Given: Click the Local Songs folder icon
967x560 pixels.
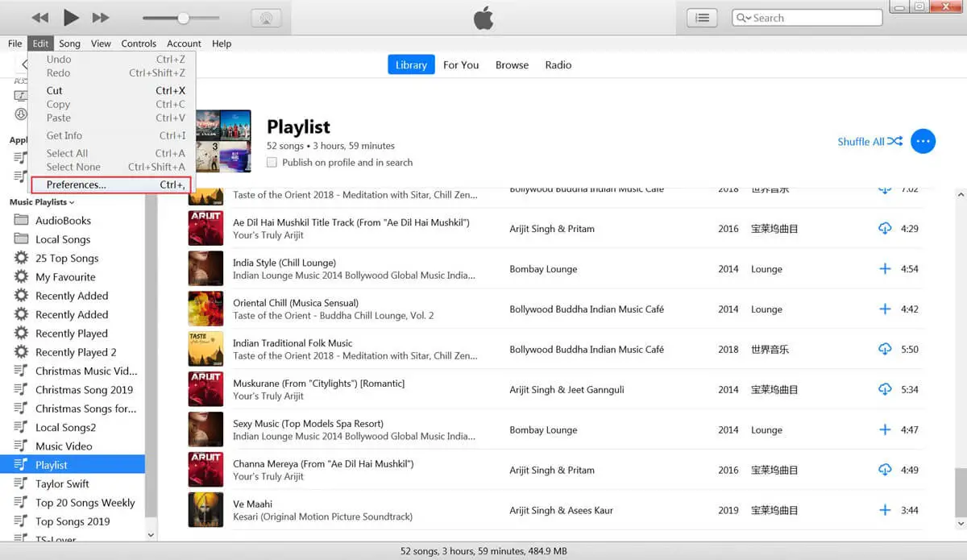Looking at the screenshot, I should [x=21, y=239].
